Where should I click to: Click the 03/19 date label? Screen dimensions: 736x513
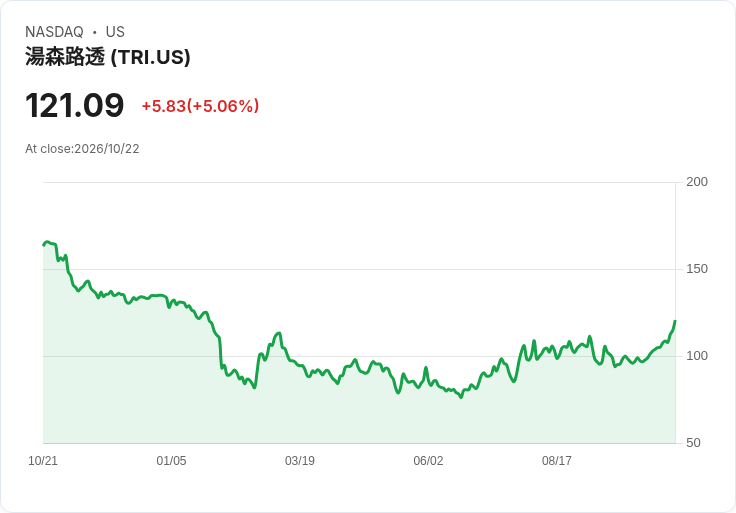coord(299,460)
